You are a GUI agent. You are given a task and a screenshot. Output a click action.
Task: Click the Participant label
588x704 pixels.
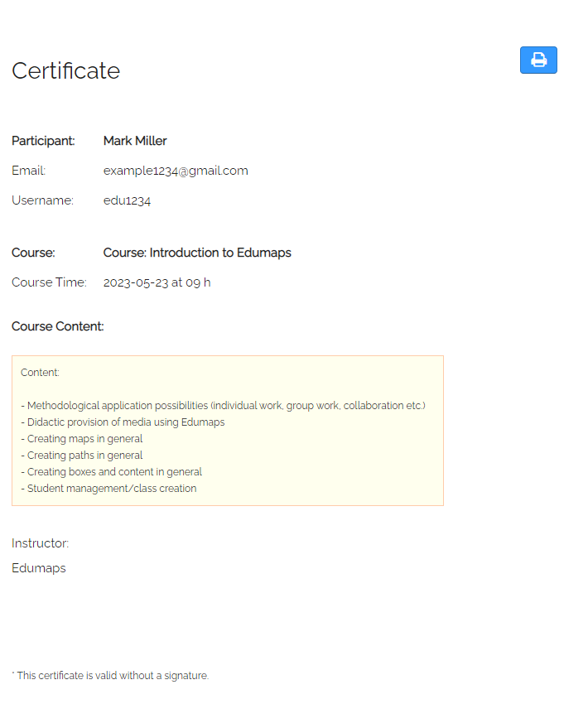click(43, 141)
